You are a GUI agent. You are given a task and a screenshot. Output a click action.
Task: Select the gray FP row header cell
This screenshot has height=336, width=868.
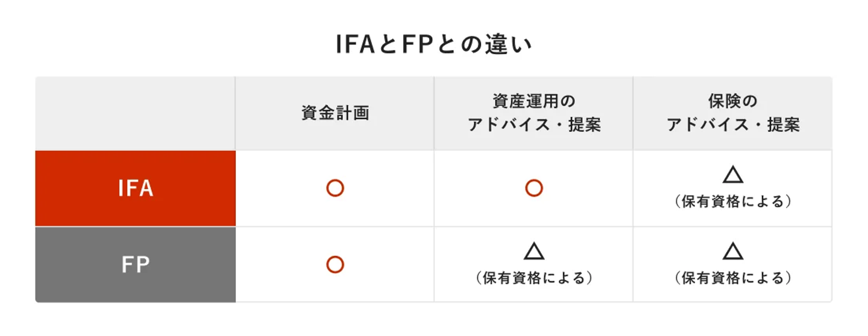(136, 264)
